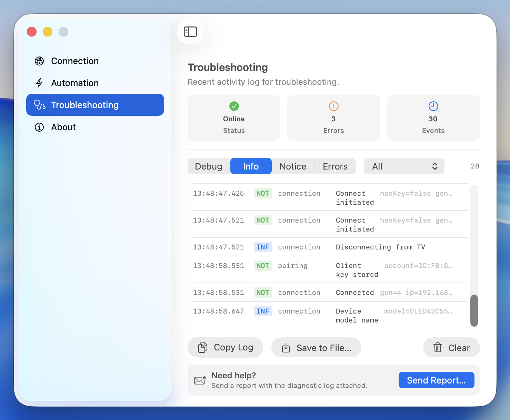Click 'Connected' log message
The width and height of the screenshot is (510, 420).
click(355, 293)
